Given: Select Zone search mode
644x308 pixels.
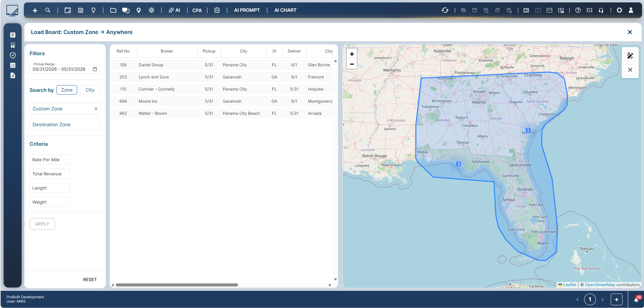Looking at the screenshot, I should click(67, 90).
